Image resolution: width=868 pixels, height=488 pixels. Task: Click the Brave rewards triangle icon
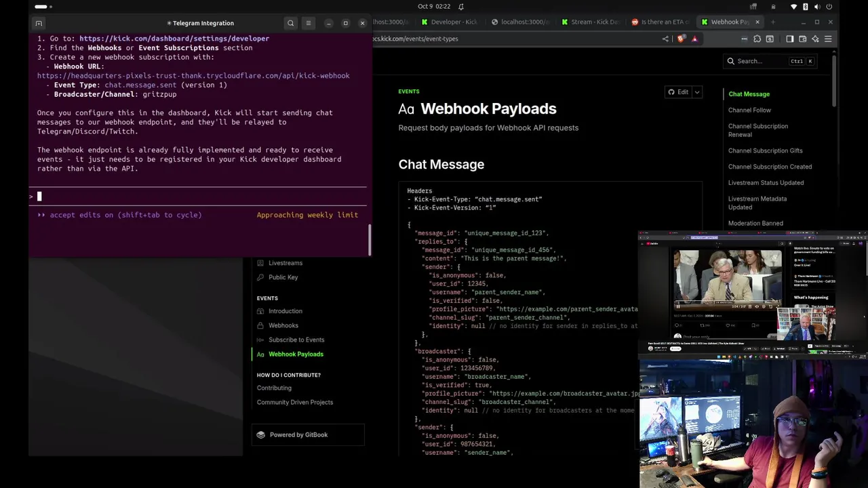pyautogui.click(x=694, y=39)
